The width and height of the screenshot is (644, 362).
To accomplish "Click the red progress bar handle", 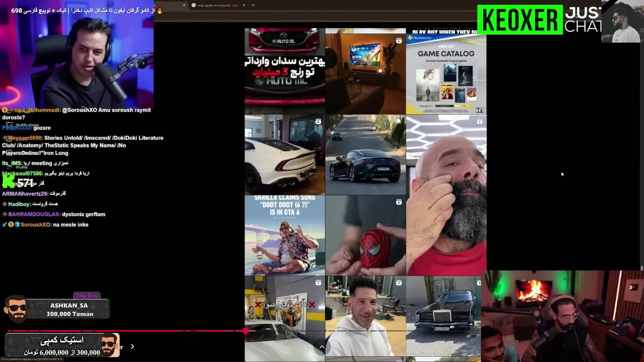I will coord(245,330).
